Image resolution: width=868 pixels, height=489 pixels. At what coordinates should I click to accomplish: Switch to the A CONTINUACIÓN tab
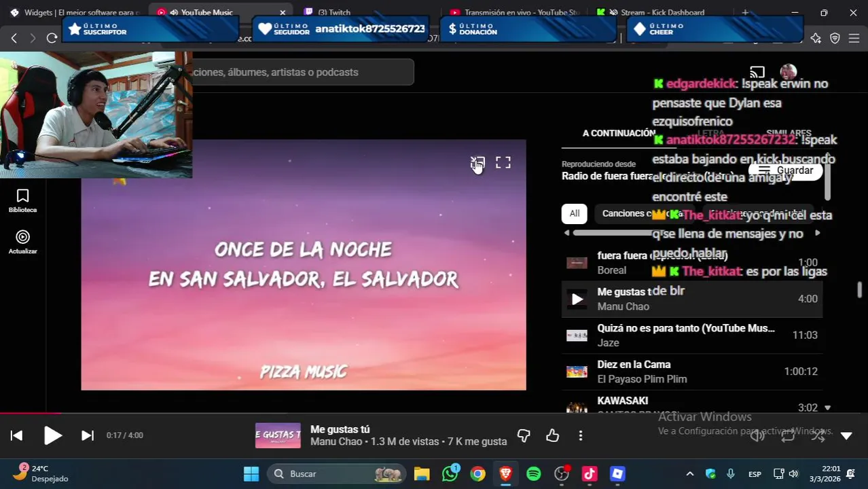click(619, 133)
